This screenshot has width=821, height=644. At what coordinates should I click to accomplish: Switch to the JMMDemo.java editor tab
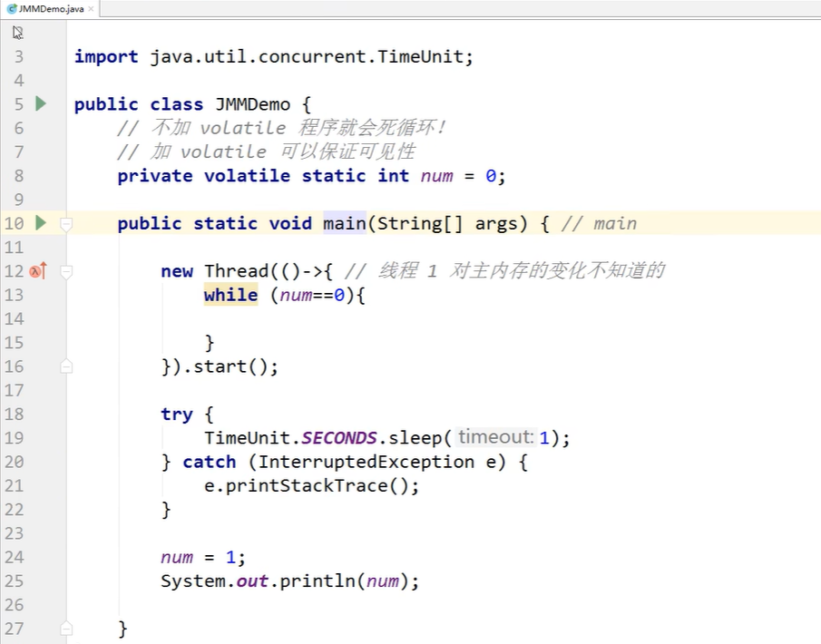[49, 9]
